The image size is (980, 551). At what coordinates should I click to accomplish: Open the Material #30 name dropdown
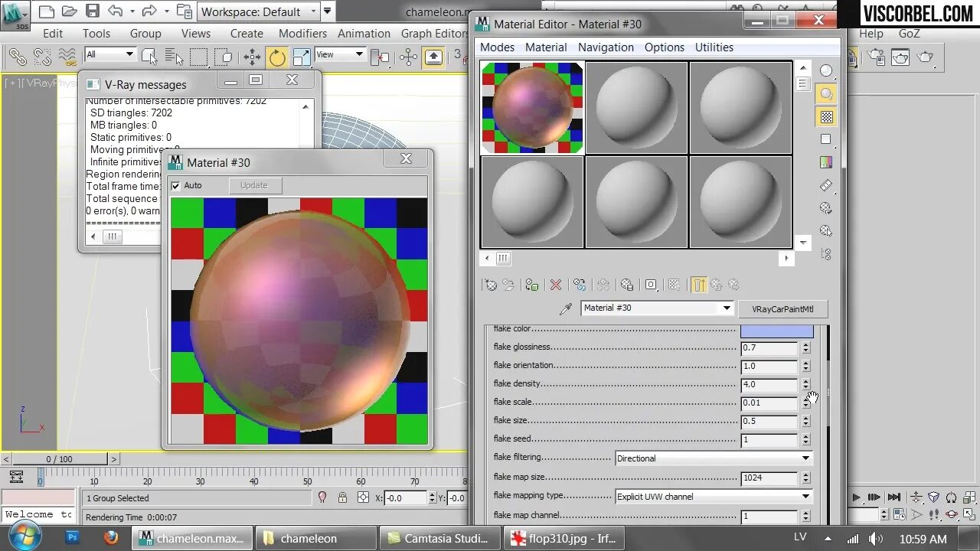click(x=657, y=308)
